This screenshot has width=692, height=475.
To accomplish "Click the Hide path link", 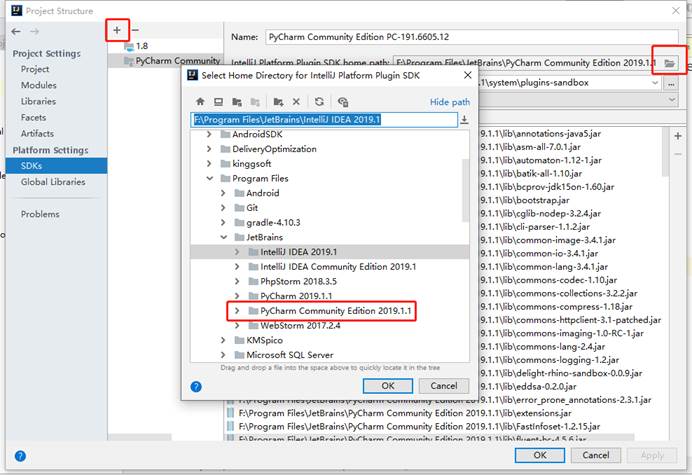I will point(450,102).
